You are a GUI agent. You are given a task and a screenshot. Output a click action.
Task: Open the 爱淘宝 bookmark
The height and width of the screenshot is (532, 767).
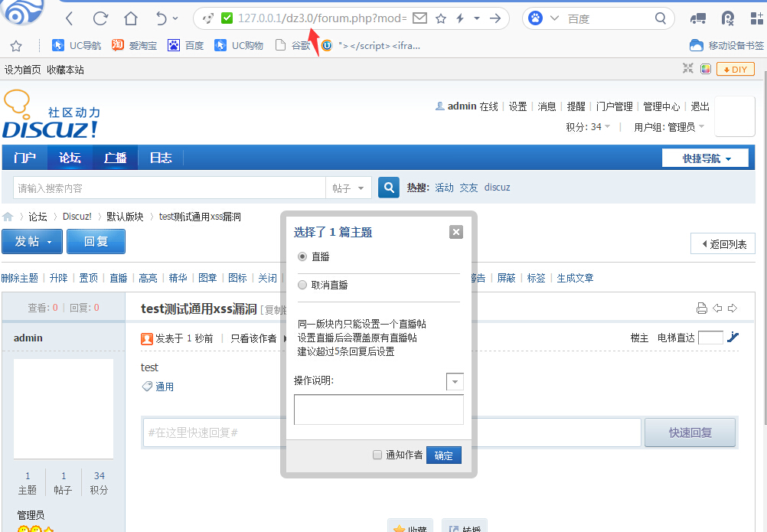pos(135,45)
